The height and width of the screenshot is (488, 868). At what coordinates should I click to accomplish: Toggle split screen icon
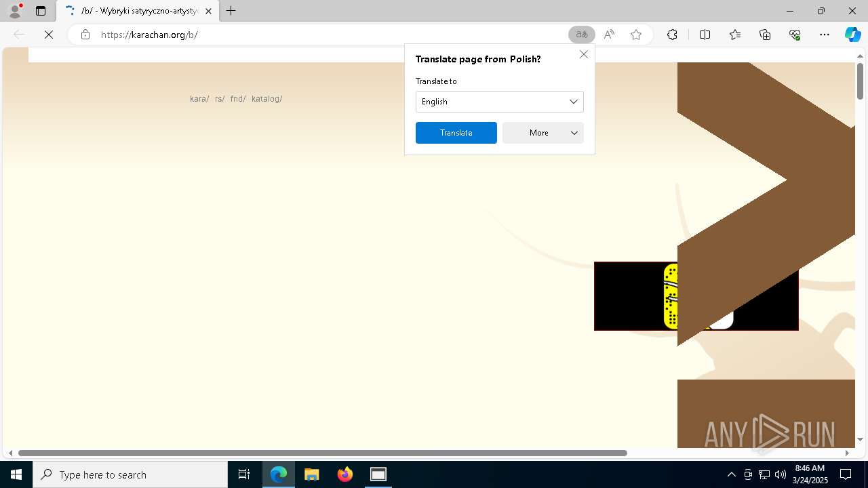705,35
